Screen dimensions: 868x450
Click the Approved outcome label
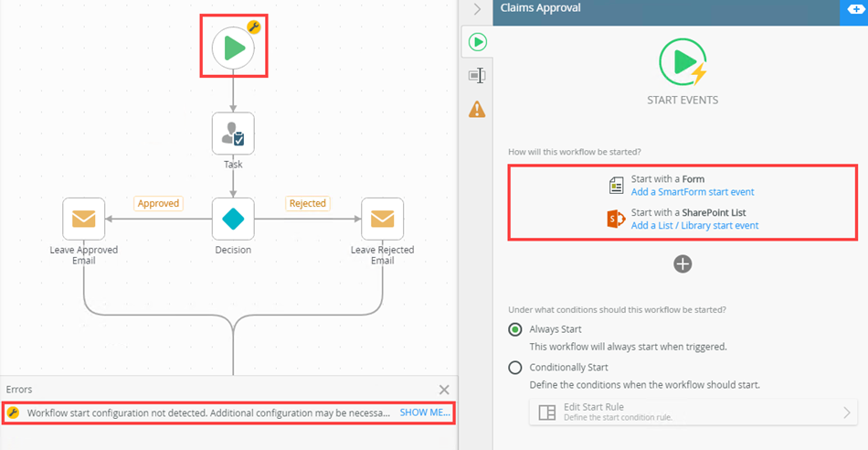(158, 203)
